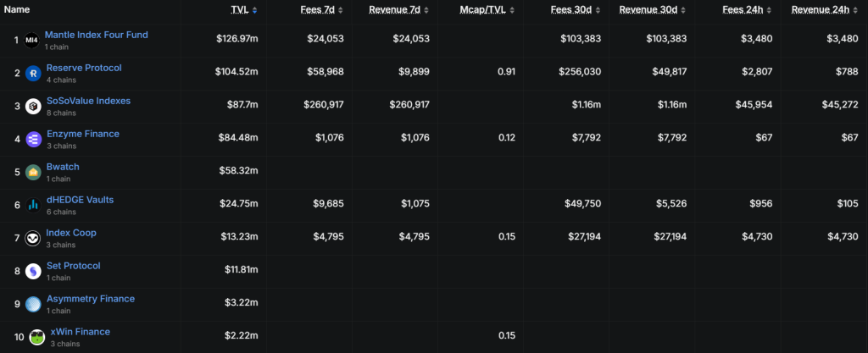Click the Index Coop logo icon
Viewport: 868px width, 353px height.
(32, 238)
